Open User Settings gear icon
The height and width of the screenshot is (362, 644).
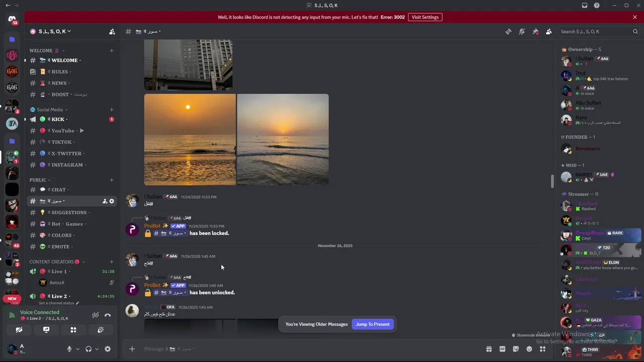(x=107, y=349)
